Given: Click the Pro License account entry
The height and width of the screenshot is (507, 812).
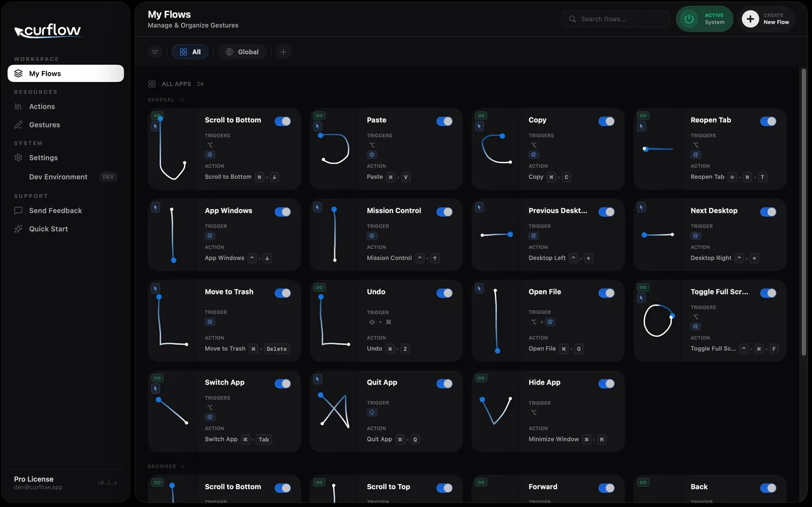Looking at the screenshot, I should click(38, 483).
